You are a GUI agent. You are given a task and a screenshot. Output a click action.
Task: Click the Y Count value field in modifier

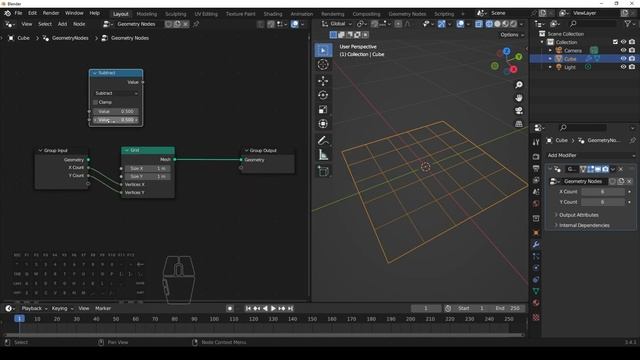(603, 202)
